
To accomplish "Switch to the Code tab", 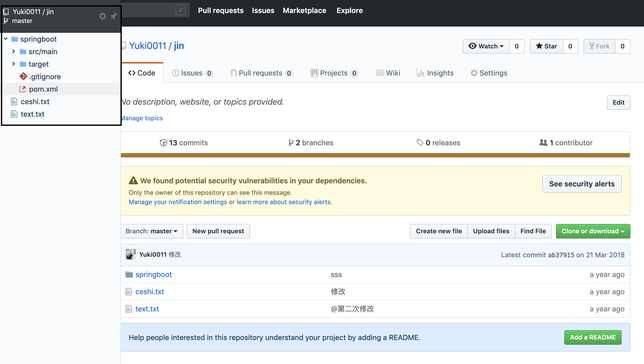I will click(142, 73).
